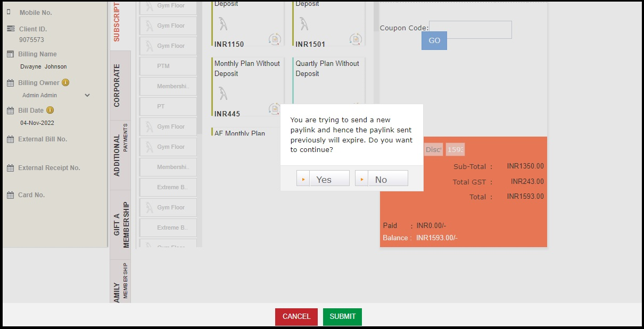Click the form icon beside Billing Name
The height and width of the screenshot is (329, 644).
[10, 54]
